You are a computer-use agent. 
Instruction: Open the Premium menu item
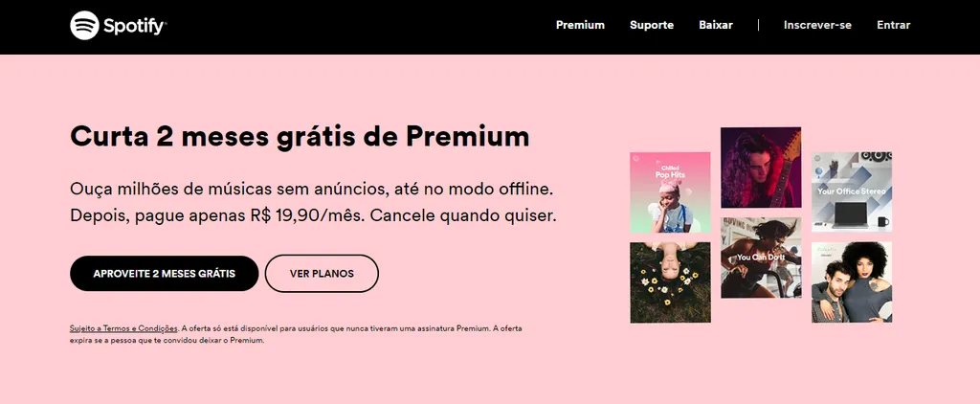coord(580,25)
